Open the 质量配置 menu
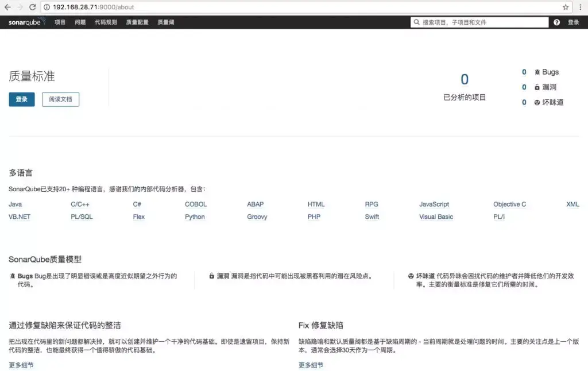This screenshot has height=371, width=588. pos(137,22)
